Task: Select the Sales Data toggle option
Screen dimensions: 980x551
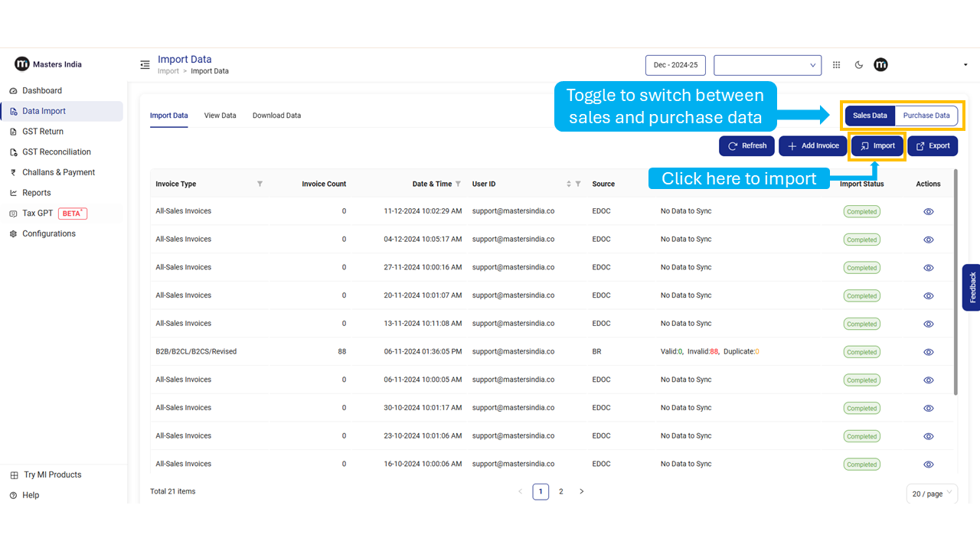Action: (x=870, y=116)
